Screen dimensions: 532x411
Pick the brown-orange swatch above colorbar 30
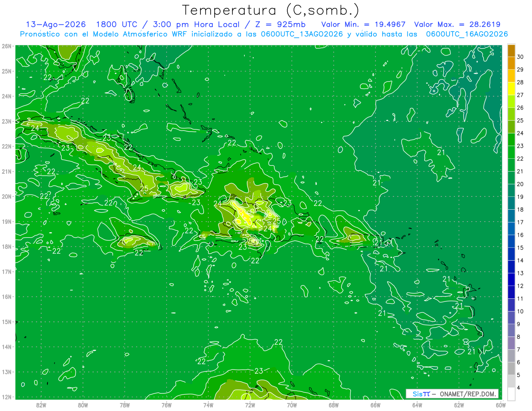pos(511,51)
